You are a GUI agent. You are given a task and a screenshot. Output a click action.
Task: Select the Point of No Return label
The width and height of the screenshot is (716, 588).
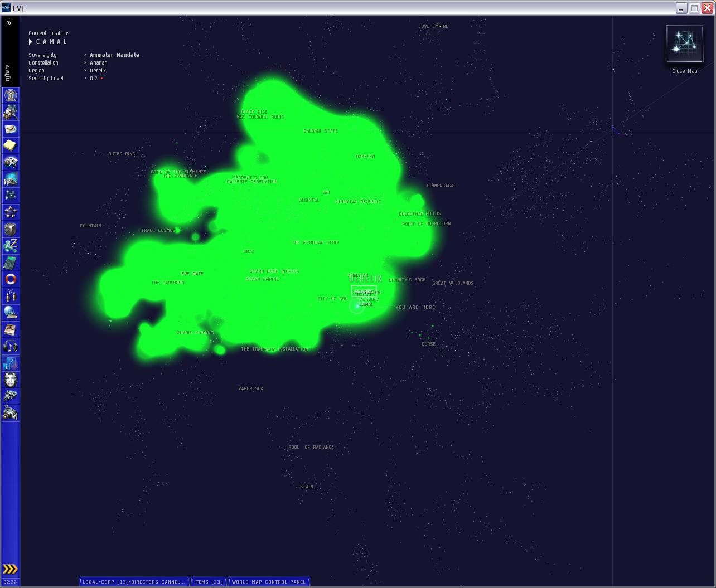pos(426,223)
